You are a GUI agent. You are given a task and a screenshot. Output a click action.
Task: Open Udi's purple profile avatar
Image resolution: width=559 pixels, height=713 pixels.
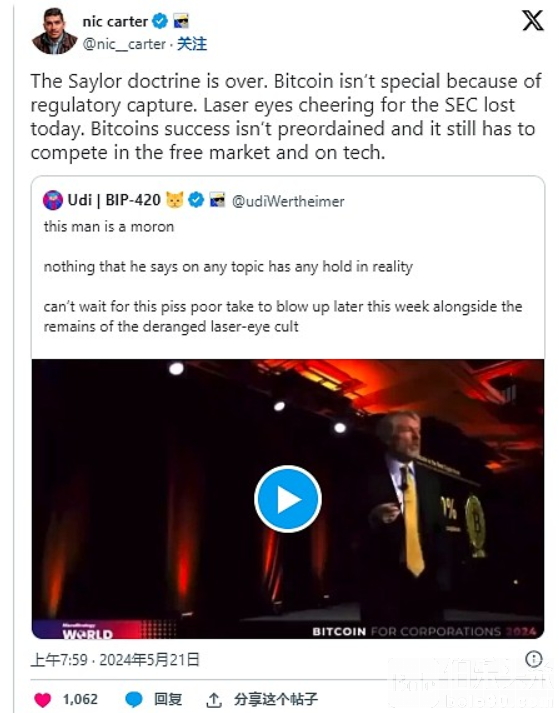click(53, 200)
